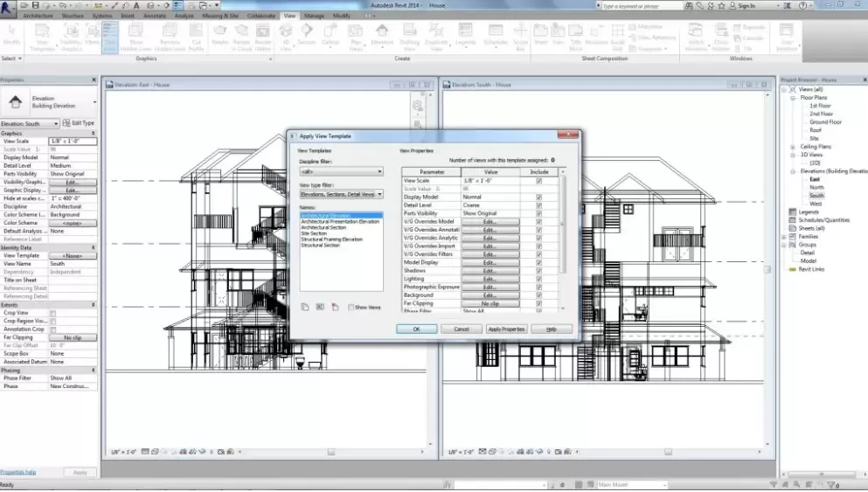This screenshot has height=492, width=868.
Task: Open the Discipline filter dropdown
Action: click(341, 172)
